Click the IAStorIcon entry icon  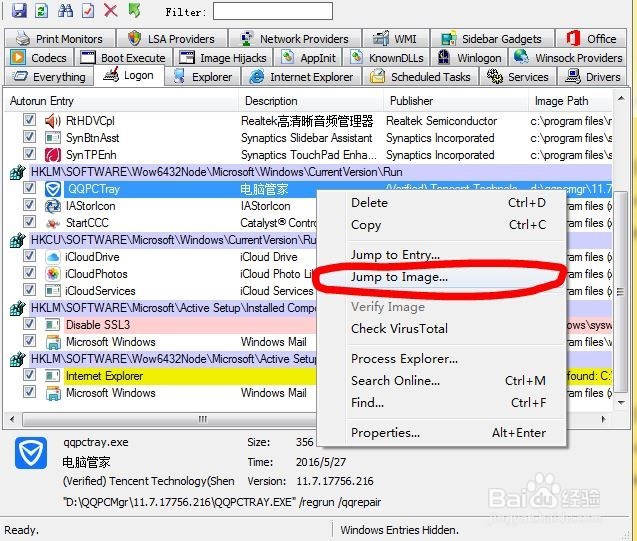click(x=53, y=206)
